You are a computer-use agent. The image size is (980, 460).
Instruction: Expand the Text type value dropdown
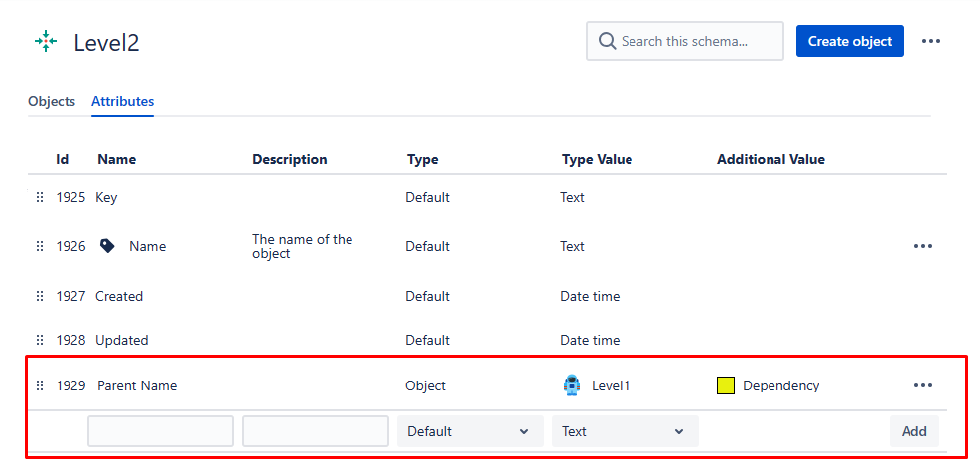[x=625, y=431]
